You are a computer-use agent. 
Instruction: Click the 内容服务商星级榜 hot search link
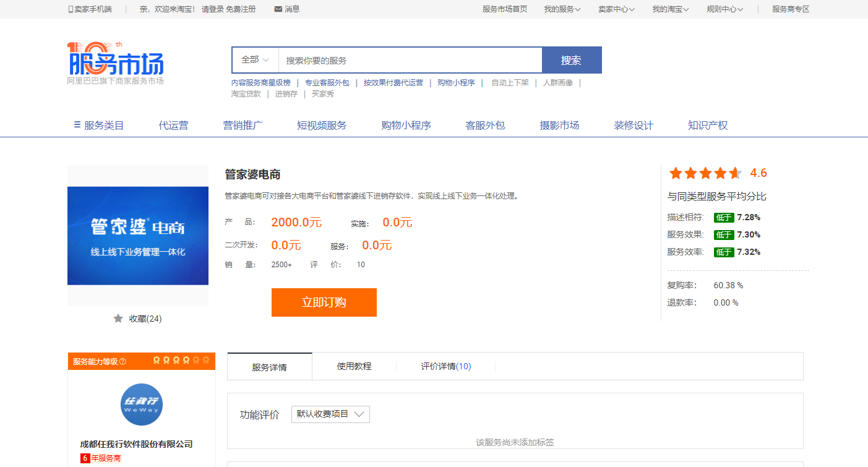pos(260,83)
